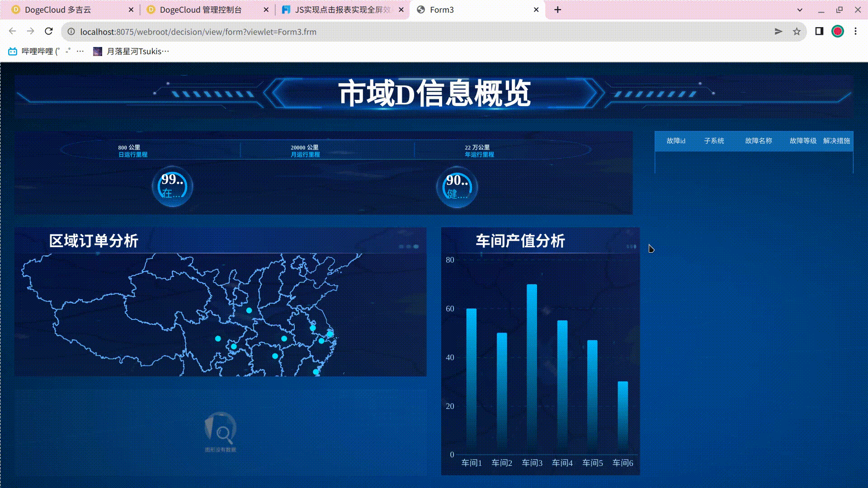Click the Chrome profile avatar icon
This screenshot has width=868, height=488.
839,32
